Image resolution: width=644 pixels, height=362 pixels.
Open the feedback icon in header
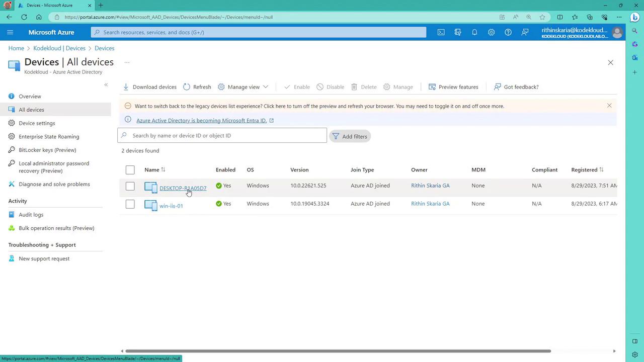(x=525, y=32)
